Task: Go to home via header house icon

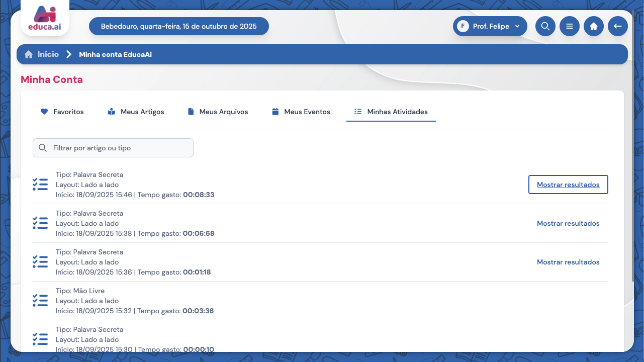Action: [x=593, y=26]
